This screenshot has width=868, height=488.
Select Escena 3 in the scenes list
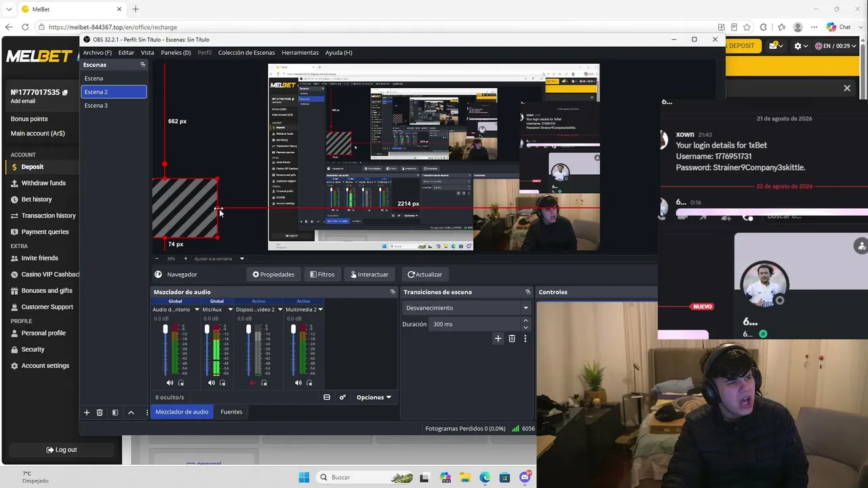click(114, 105)
